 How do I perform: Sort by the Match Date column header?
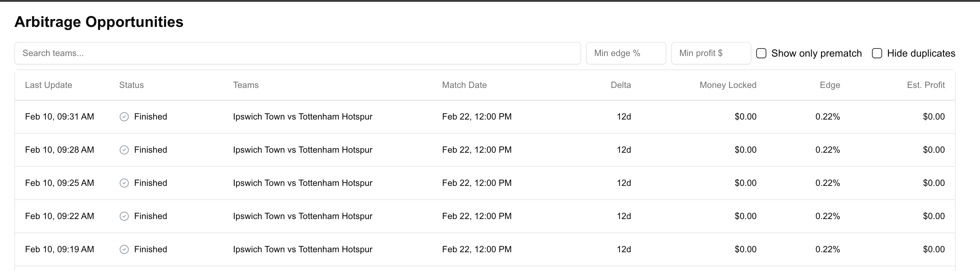click(x=464, y=85)
